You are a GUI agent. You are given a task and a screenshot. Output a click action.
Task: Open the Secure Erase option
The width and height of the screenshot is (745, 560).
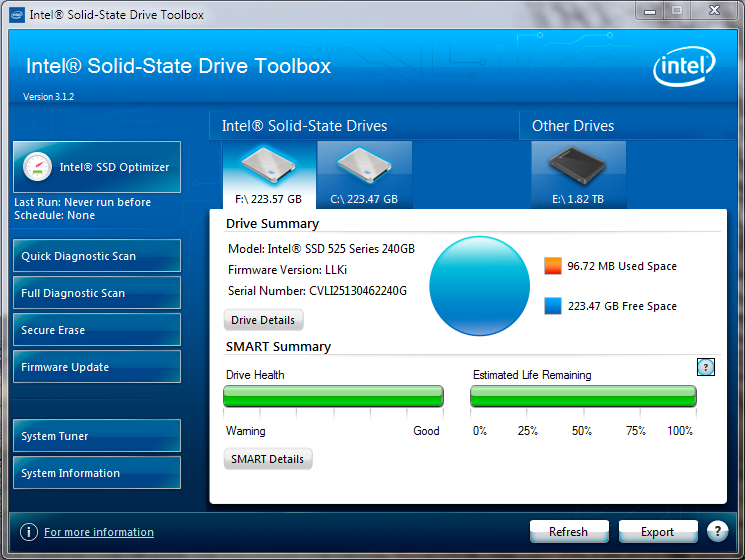tap(96, 330)
